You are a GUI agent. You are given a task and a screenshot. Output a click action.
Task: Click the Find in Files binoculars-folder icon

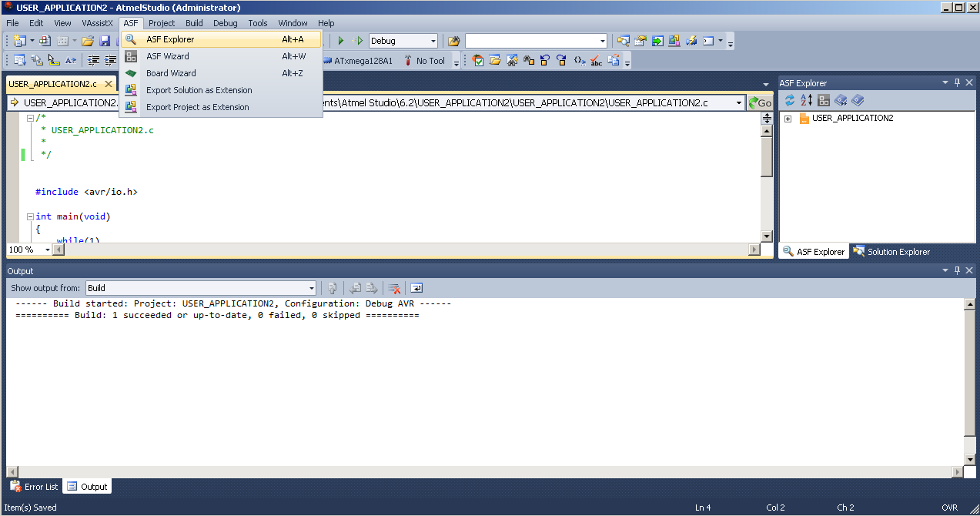tap(454, 41)
